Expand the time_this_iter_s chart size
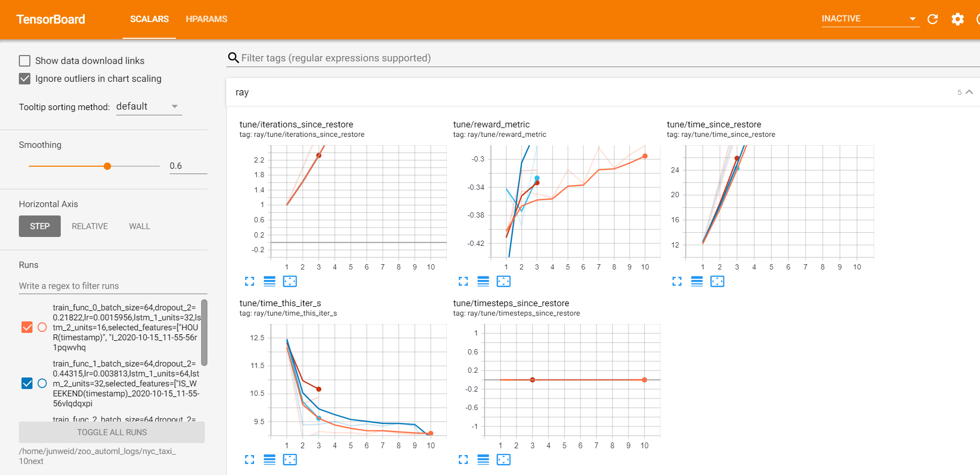The width and height of the screenshot is (980, 475). [249, 460]
